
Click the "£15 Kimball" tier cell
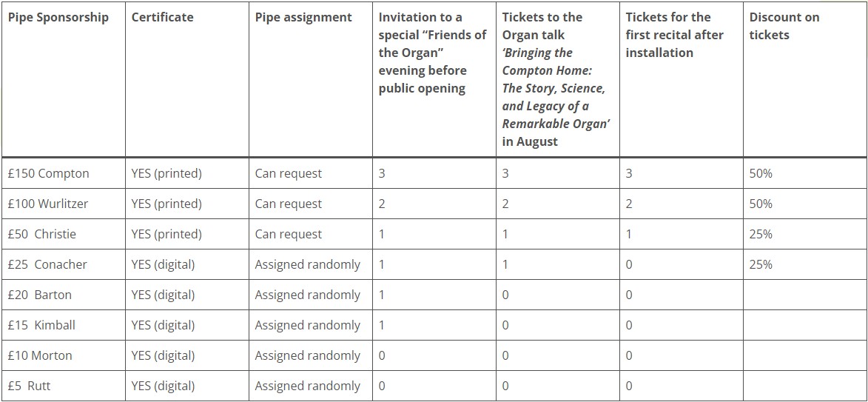click(41, 325)
